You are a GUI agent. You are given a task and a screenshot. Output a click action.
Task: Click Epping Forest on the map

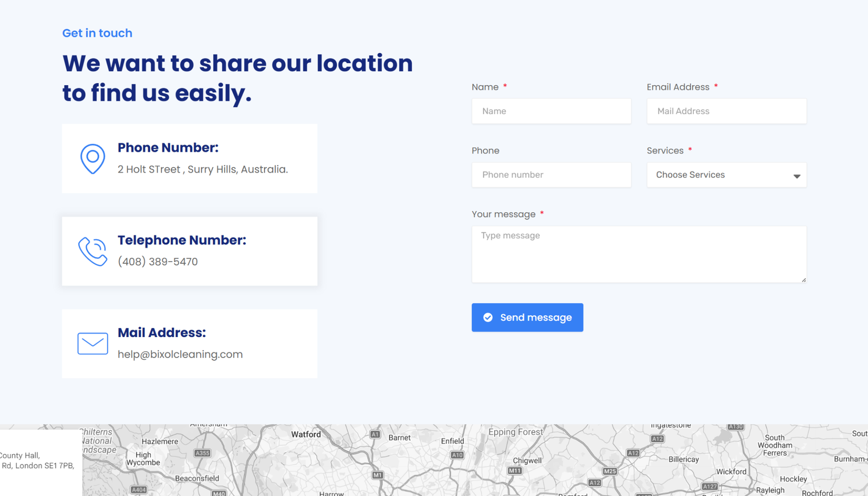pos(515,432)
